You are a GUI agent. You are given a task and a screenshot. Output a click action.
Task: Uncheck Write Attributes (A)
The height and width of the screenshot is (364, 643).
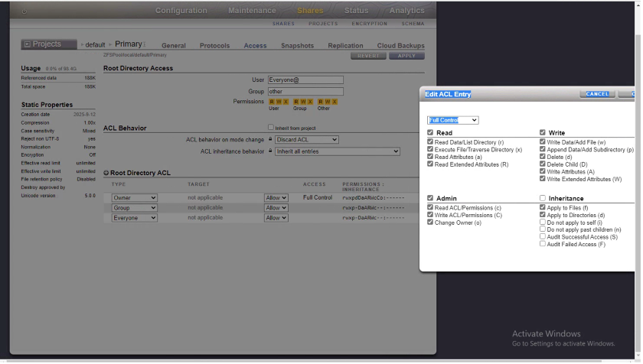(x=543, y=171)
